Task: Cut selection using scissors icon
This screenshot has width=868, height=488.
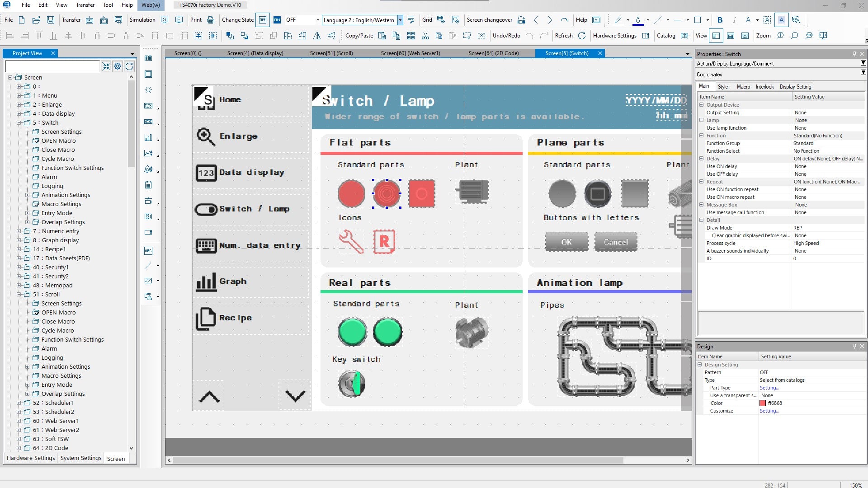Action: coord(425,35)
